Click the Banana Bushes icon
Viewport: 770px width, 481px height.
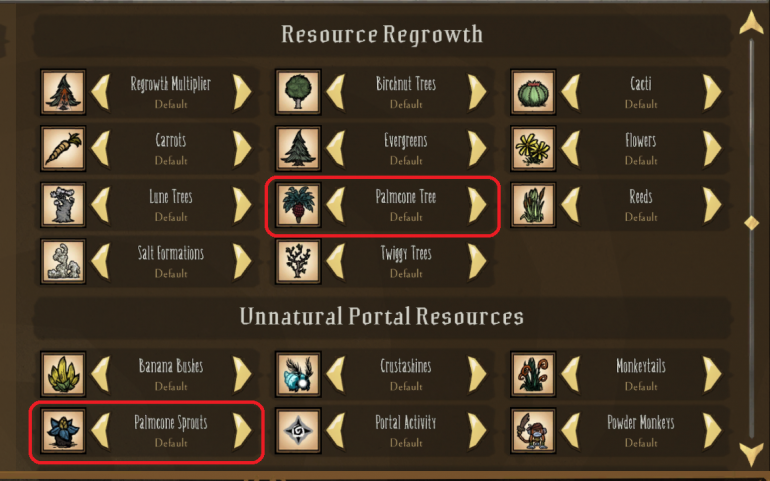point(63,374)
